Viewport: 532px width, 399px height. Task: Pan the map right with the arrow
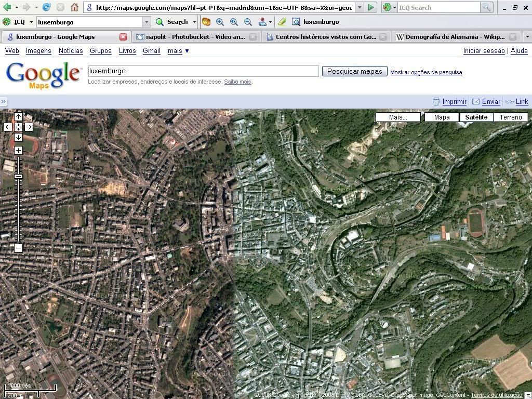coord(29,127)
